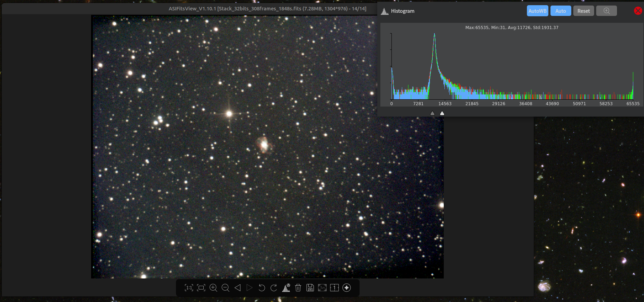Rotate image counterclockwise

click(262, 288)
